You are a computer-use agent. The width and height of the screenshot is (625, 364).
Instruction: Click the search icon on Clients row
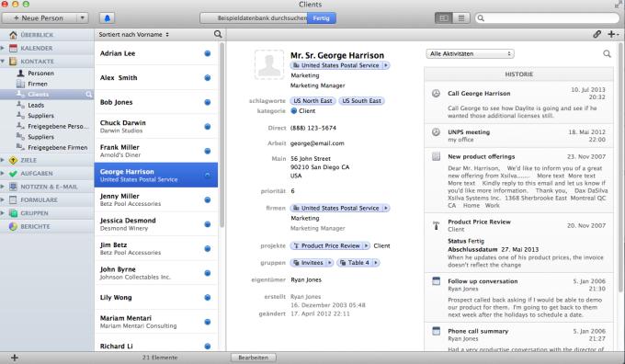coord(88,95)
